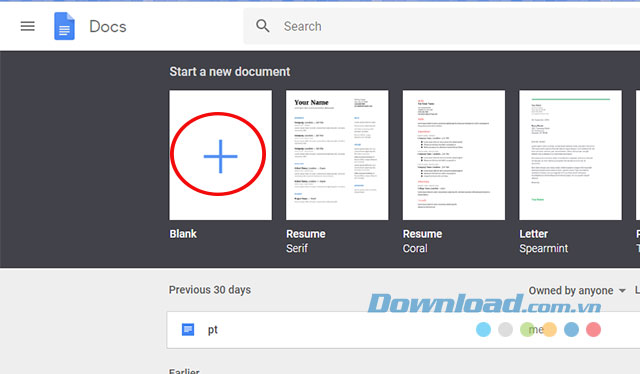Image resolution: width=640 pixels, height=374 pixels.
Task: Click the pt document file icon
Action: (x=188, y=329)
